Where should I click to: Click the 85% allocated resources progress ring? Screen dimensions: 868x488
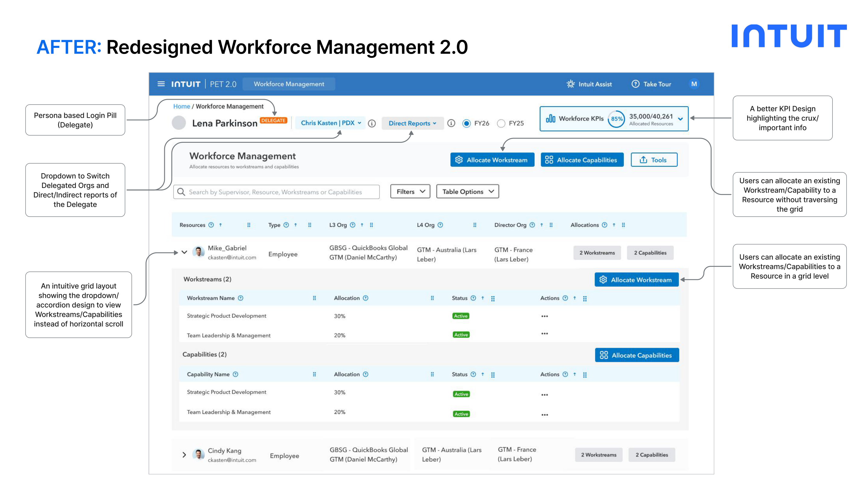tap(617, 119)
